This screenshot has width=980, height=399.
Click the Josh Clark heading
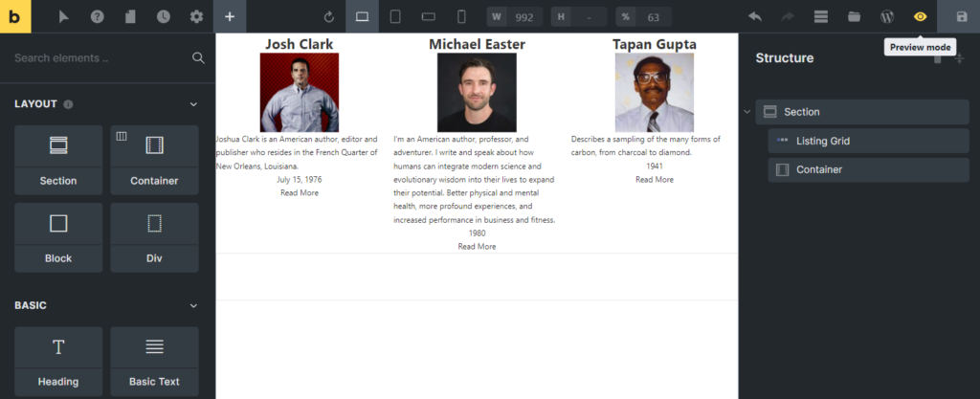[x=299, y=44]
